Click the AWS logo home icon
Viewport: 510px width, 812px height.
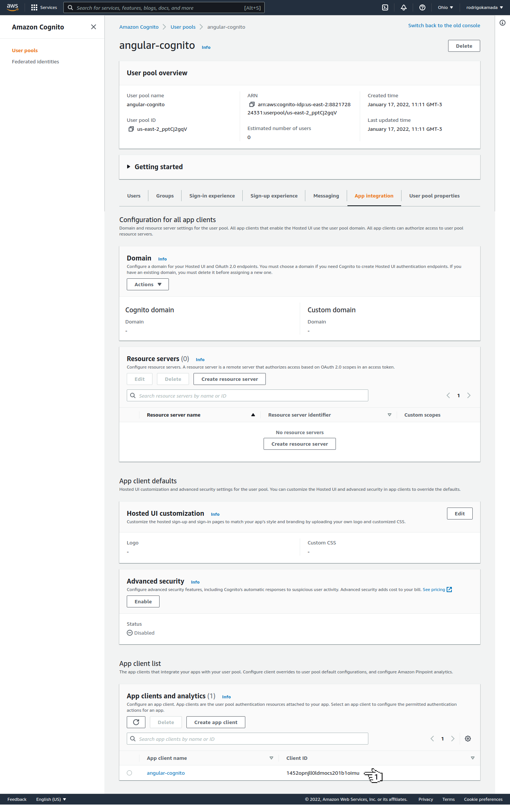tap(12, 7)
